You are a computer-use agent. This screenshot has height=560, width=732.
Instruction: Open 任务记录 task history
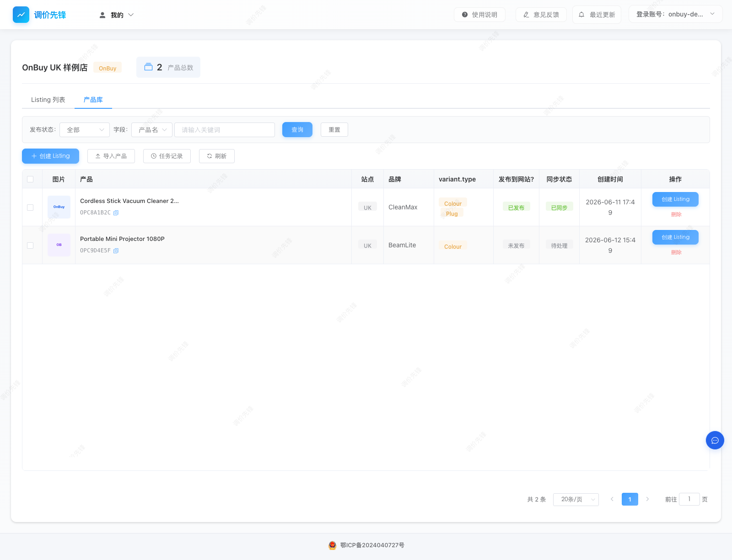[x=167, y=156]
